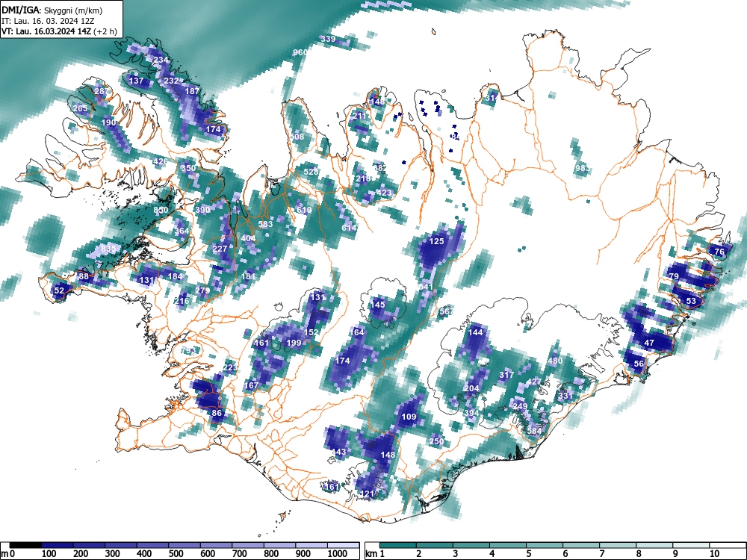Screen dimensions: 747x560
Task: Click the visibility value 480 on the map
Action: pyautogui.click(x=555, y=361)
